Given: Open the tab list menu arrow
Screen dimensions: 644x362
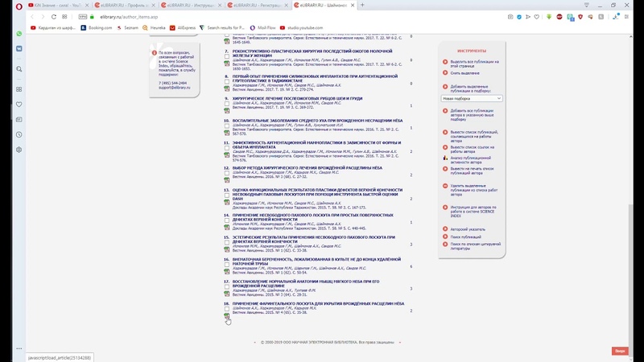Looking at the screenshot, I should 587,6.
